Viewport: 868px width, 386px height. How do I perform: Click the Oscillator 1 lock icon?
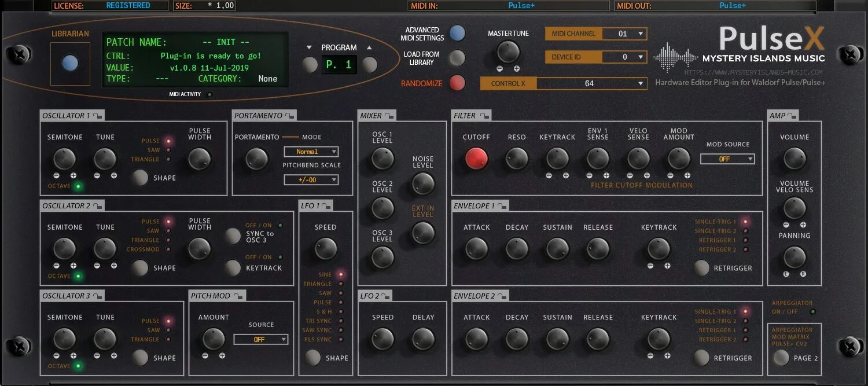point(97,116)
